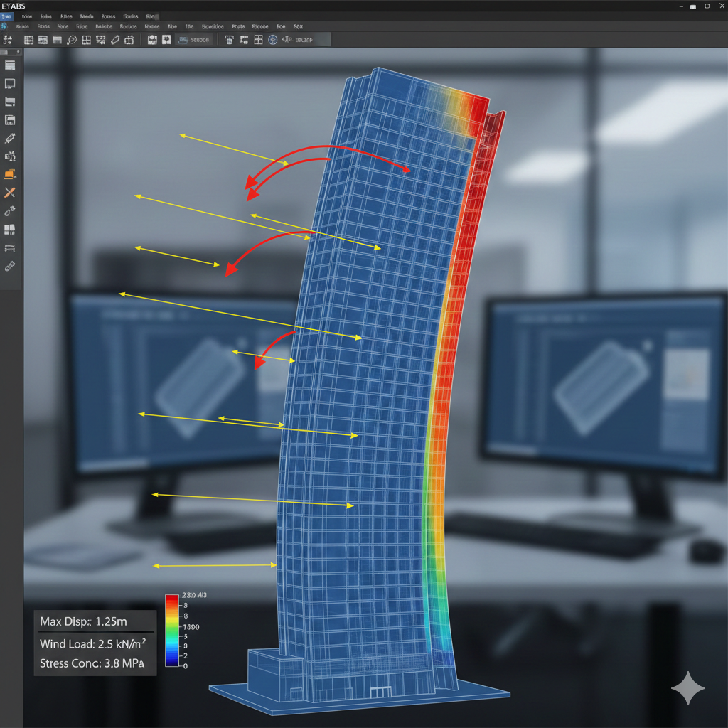The height and width of the screenshot is (728, 728).
Task: Select the pencil draw tool in left sidebar
Action: tap(10, 138)
